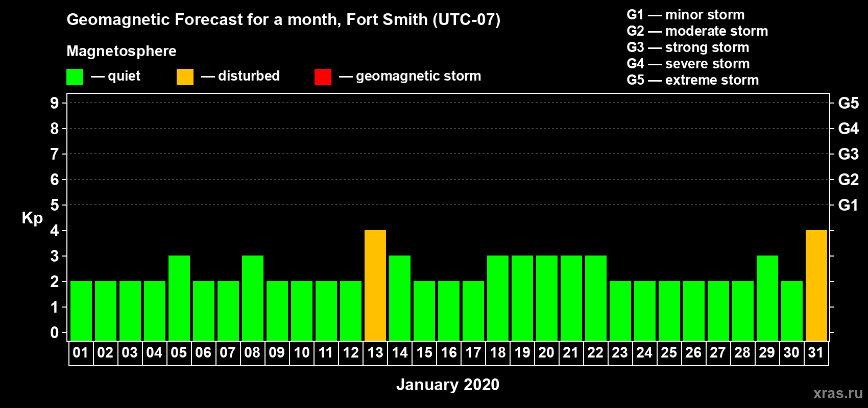The width and height of the screenshot is (868, 408).
Task: Click the green bar for day 29
Action: point(767,298)
